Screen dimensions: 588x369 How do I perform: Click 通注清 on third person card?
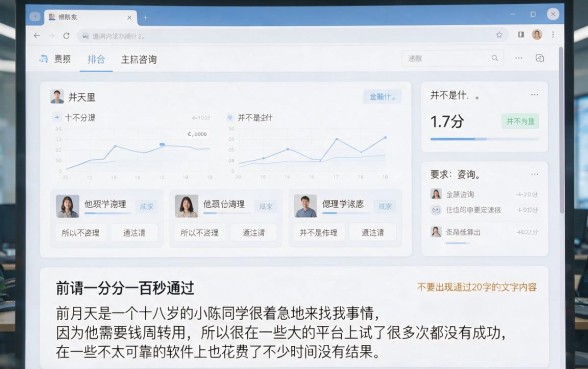(373, 232)
